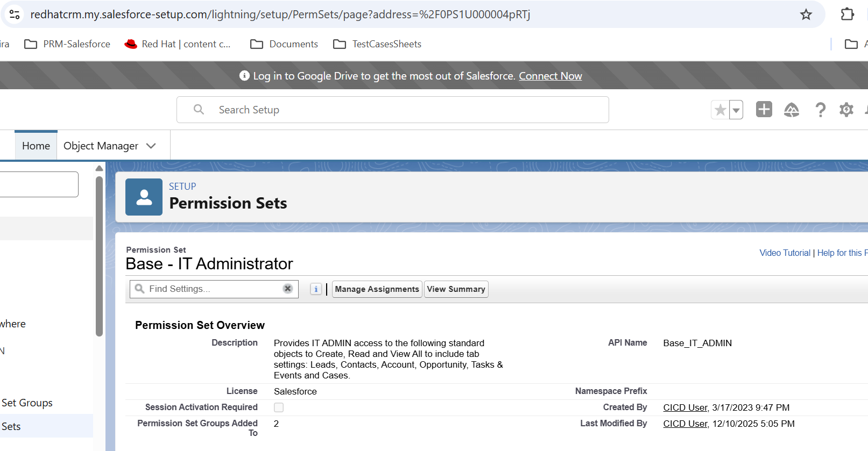Expand the Object Manager chevron menu
This screenshot has height=451, width=868.
pos(151,146)
